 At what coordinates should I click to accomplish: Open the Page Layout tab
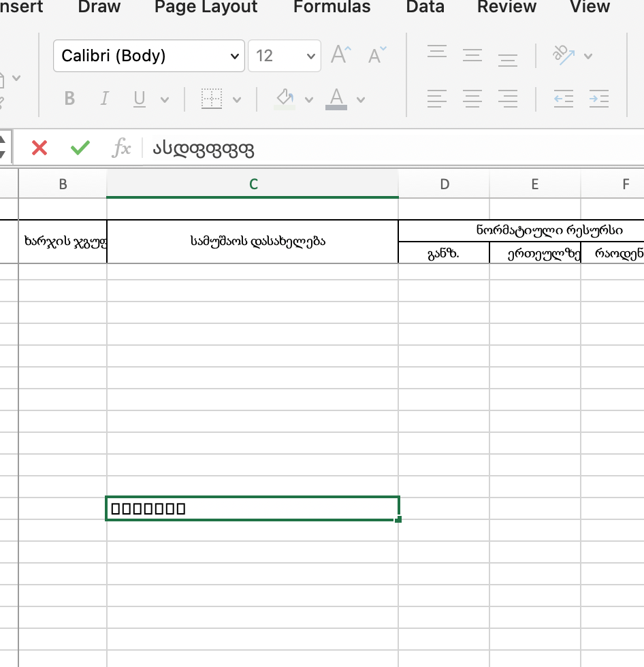tap(206, 7)
